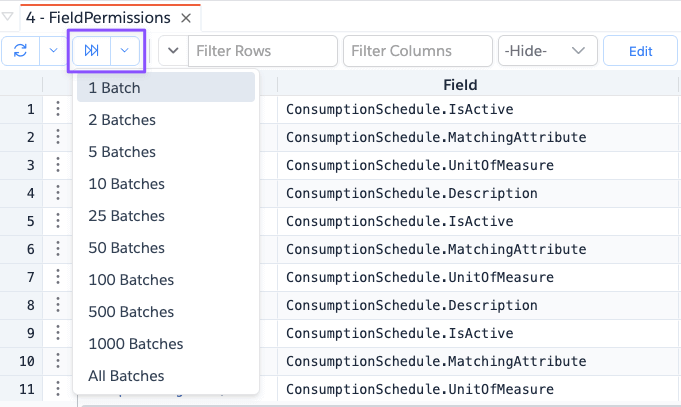The image size is (681, 407).
Task: Focus the Filter Rows input
Action: [263, 51]
